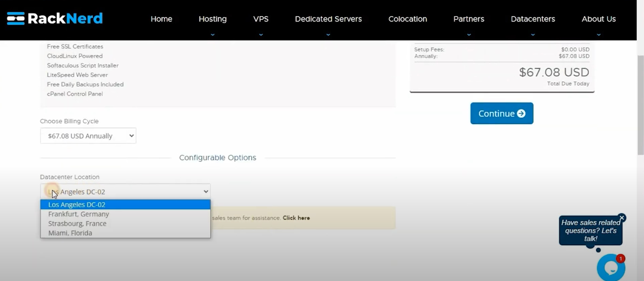
Task: Click the RackNerd logo
Action: 55,18
